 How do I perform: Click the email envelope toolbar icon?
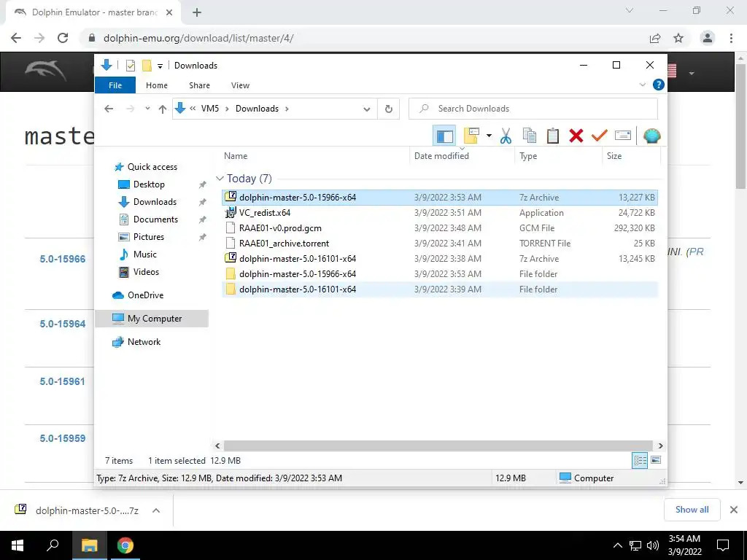pos(623,136)
